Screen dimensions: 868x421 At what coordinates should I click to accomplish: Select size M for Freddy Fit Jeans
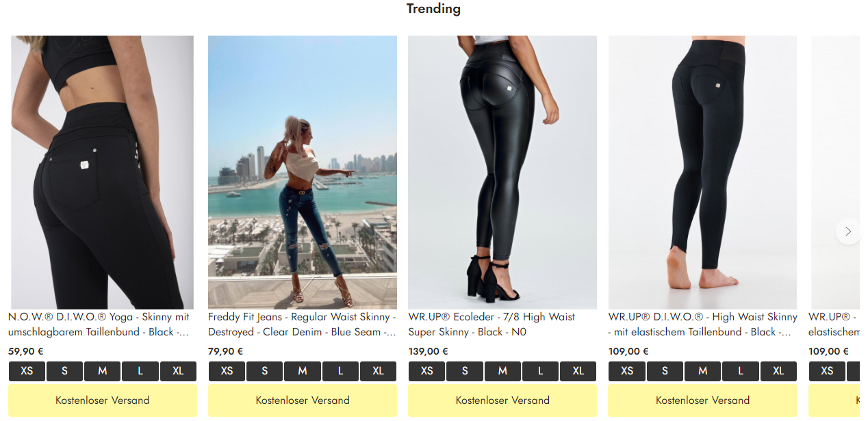click(x=303, y=371)
